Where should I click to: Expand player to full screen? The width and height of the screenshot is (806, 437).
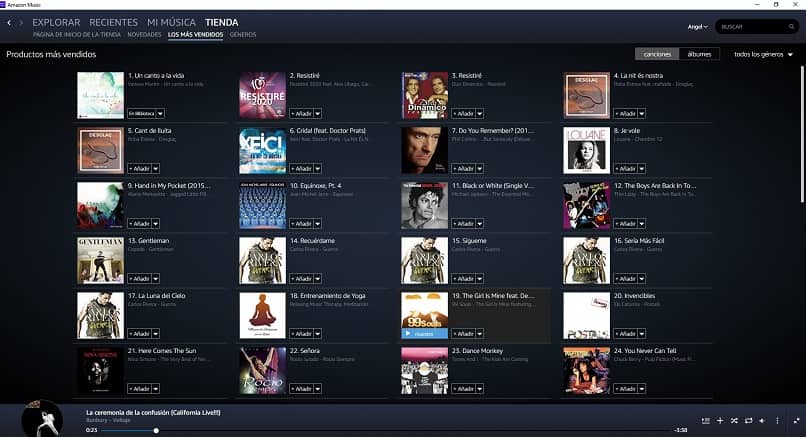pos(796,421)
